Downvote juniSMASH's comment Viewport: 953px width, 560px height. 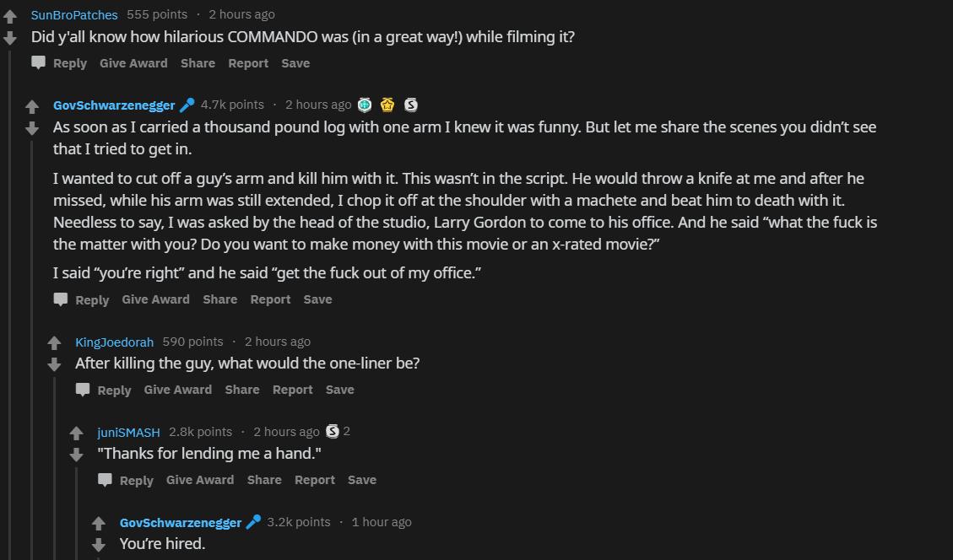[77, 455]
